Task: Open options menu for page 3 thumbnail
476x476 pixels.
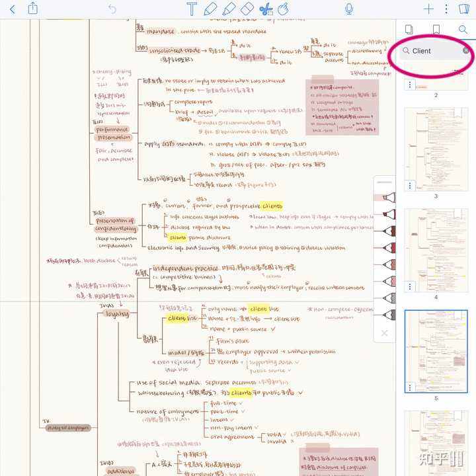Action: [410, 185]
